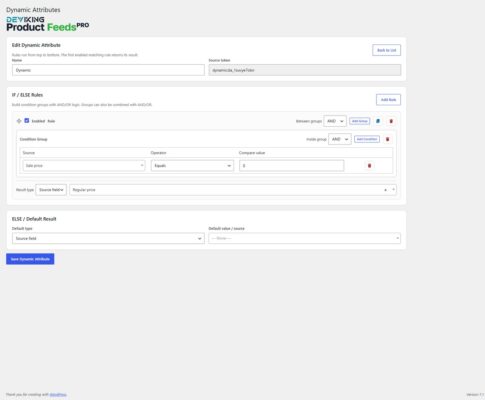Click the Edit Dynamic Attribute heading
Screen dimensions: 485x400
[36, 45]
